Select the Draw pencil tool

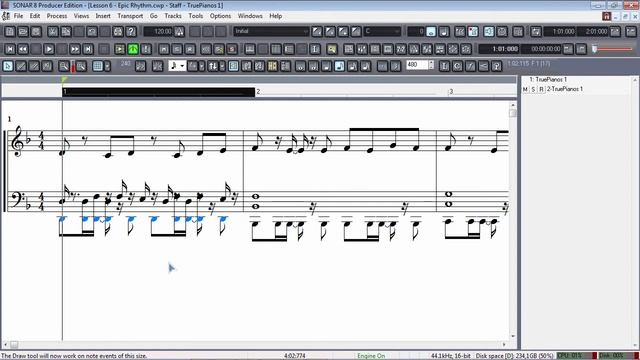[21, 66]
